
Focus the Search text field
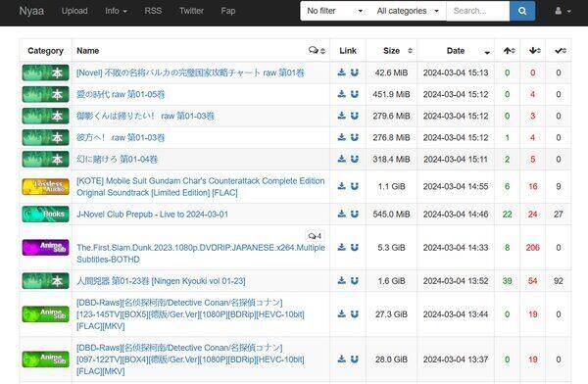(x=478, y=11)
